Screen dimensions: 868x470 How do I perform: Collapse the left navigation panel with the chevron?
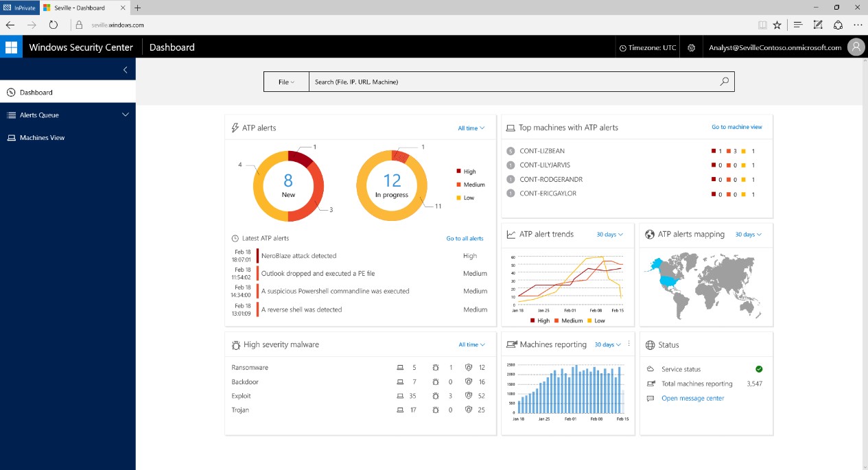click(125, 69)
